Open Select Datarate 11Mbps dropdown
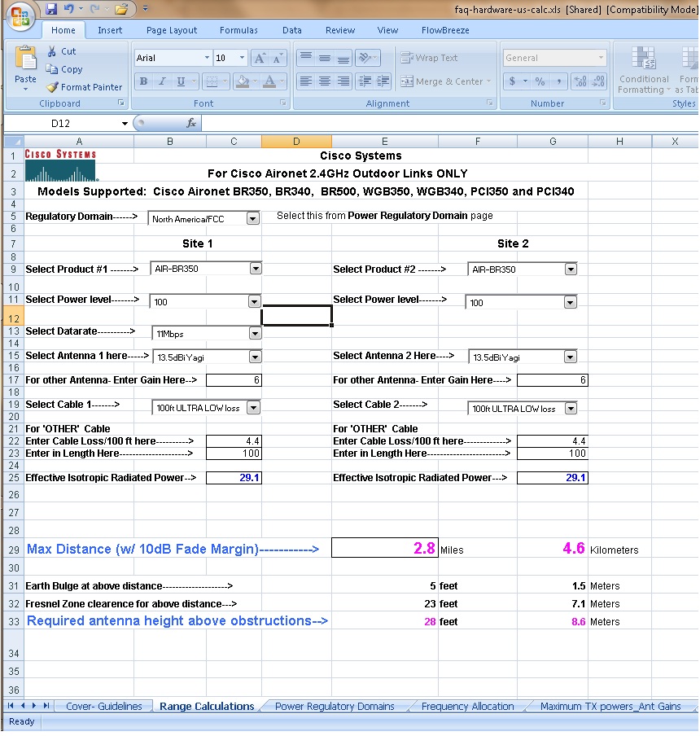Screen dimensions: 700x736 256,334
